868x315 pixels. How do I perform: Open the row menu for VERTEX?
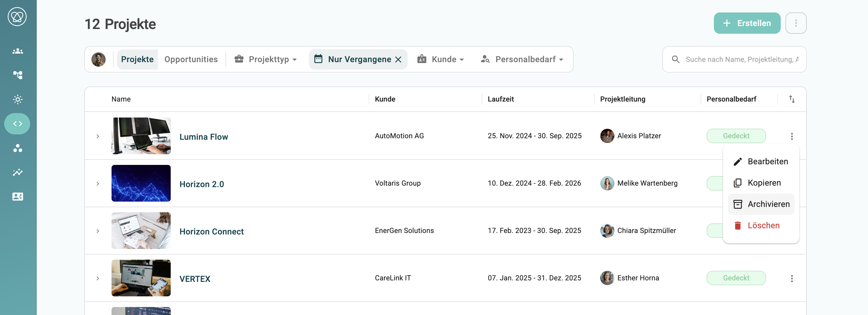coord(792,278)
